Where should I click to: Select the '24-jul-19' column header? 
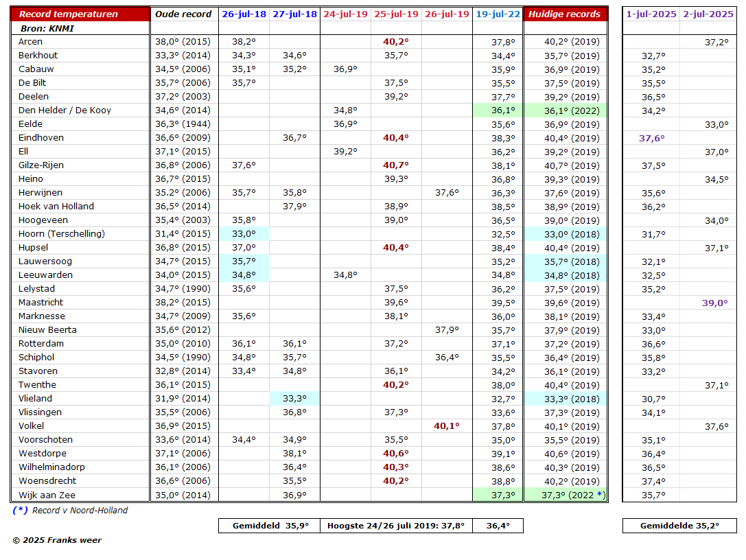point(346,14)
